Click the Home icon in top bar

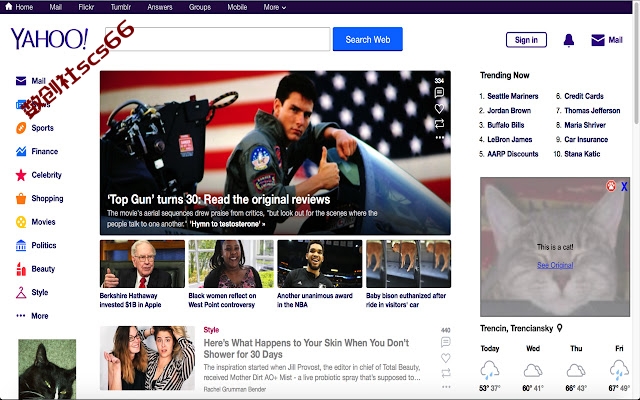[9, 7]
